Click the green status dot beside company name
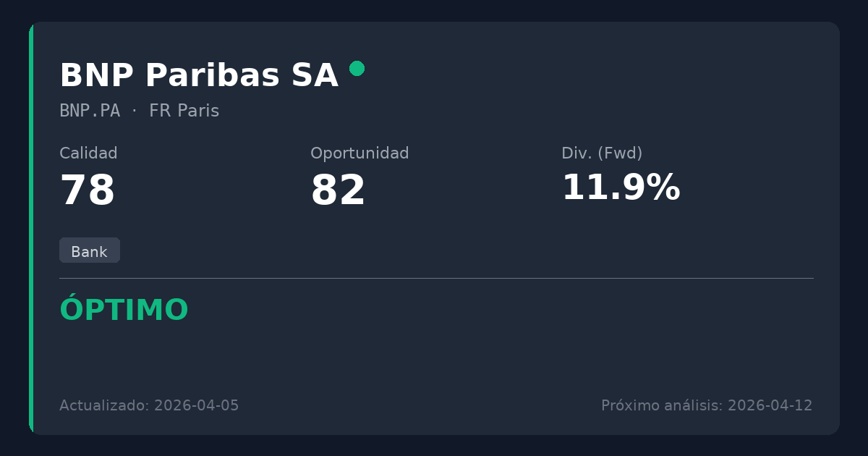This screenshot has width=868, height=456. point(357,69)
